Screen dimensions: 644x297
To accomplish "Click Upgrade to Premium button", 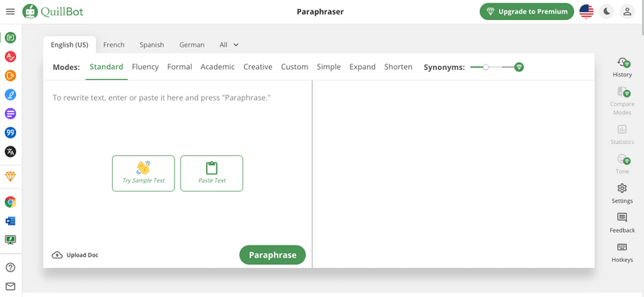I will [x=527, y=11].
